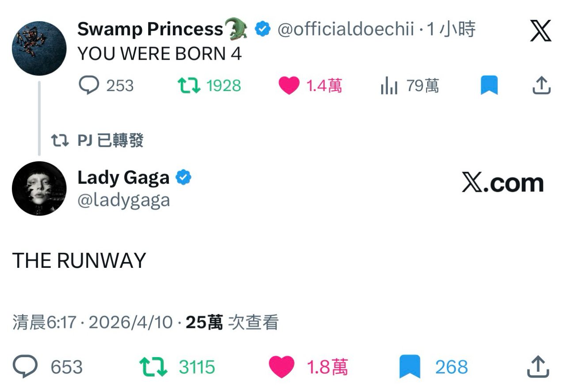Share Lady Gaga's tweet via upload icon
The width and height of the screenshot is (566, 392).
point(539,367)
